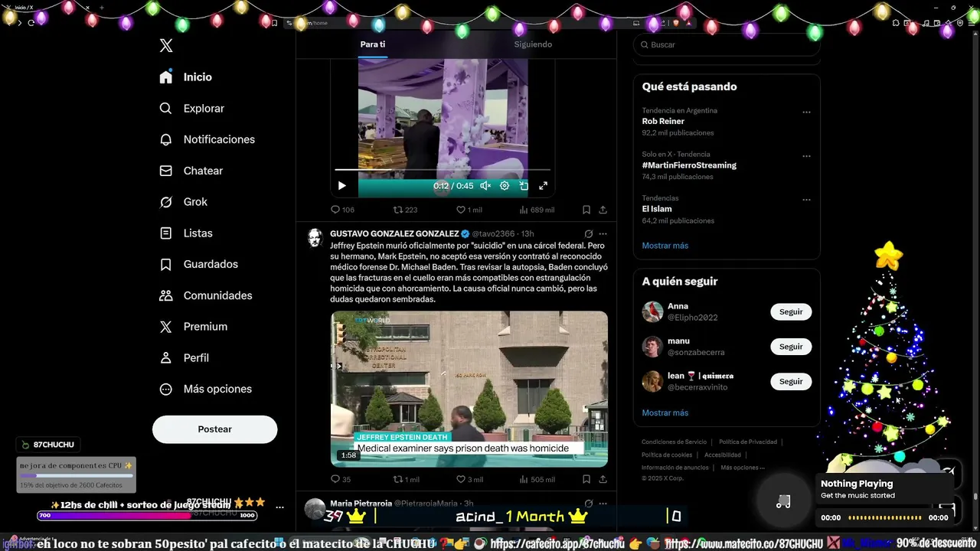Viewport: 980px width, 551px height.
Task: Focus the Buscar search field
Action: click(x=727, y=45)
